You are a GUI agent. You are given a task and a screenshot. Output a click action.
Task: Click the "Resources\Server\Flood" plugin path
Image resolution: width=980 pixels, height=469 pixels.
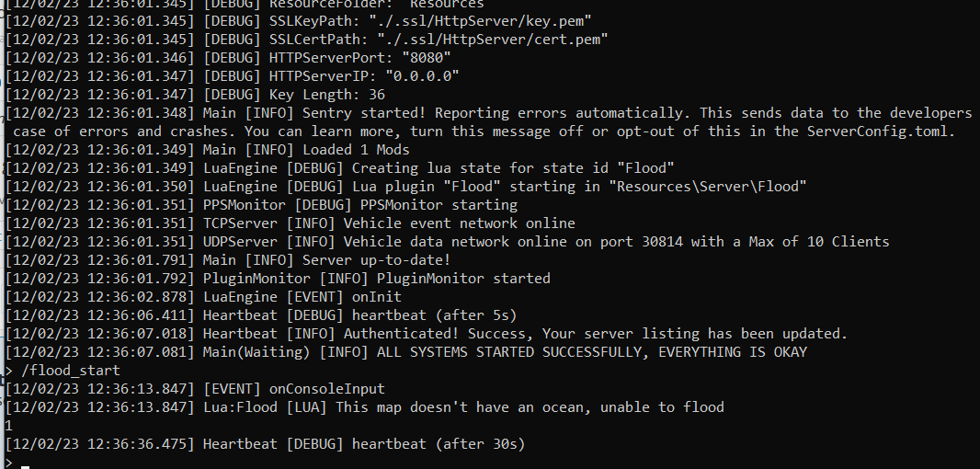pyautogui.click(x=708, y=187)
